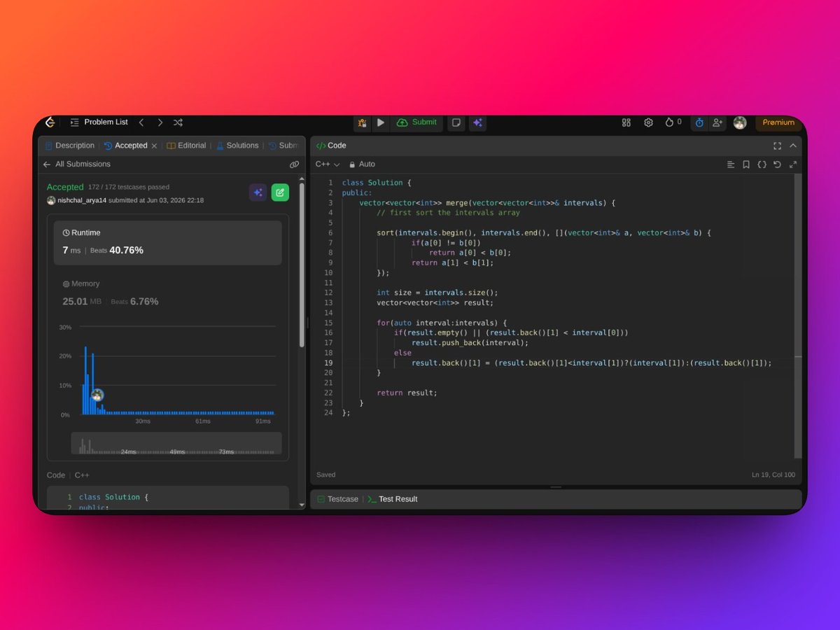Click the 'Ln 19, Col 100' status text

tap(773, 475)
